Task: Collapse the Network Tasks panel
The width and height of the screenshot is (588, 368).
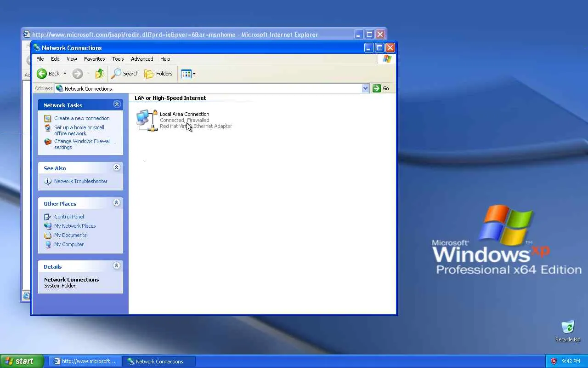Action: [117, 104]
